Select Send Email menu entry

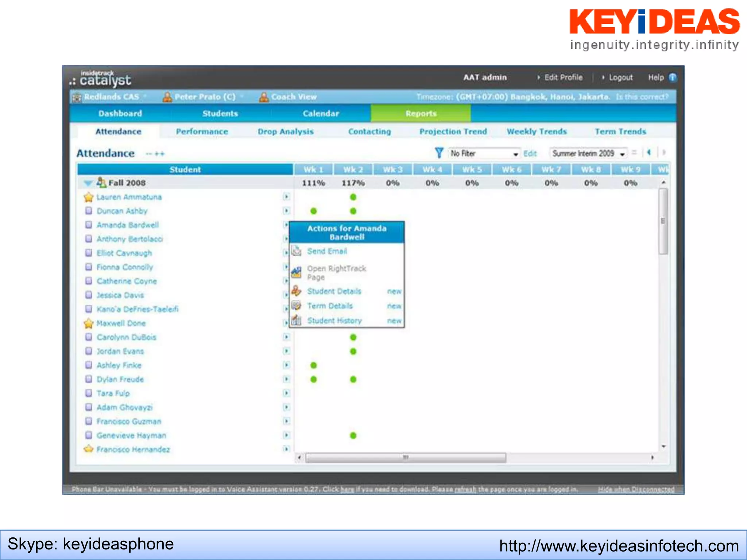[327, 251]
